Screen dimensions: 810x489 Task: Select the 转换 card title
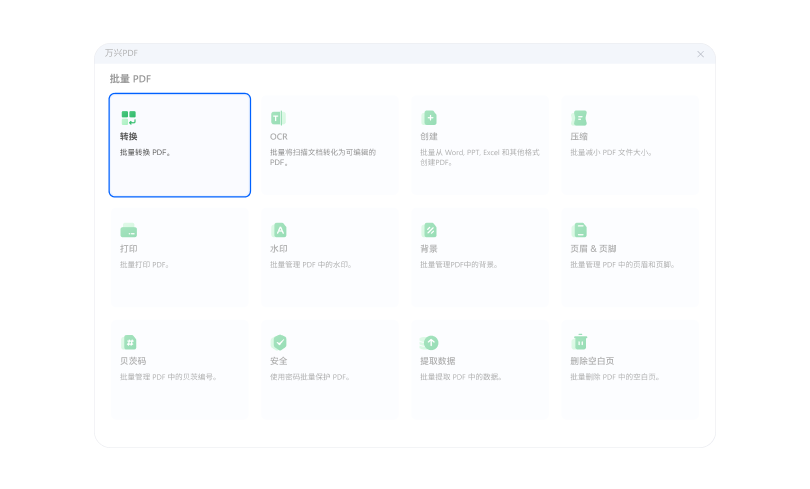(x=129, y=136)
